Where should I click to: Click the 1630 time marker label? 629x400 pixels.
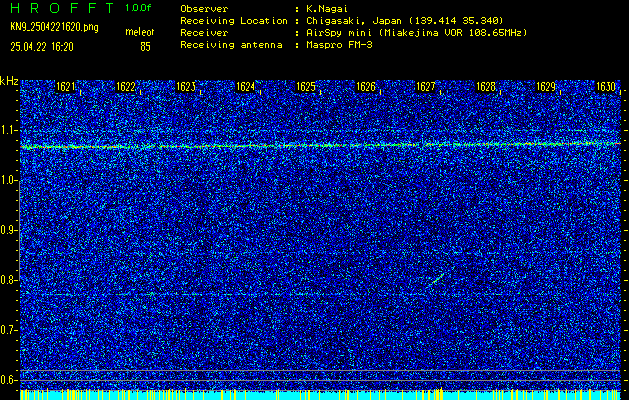[x=605, y=87]
